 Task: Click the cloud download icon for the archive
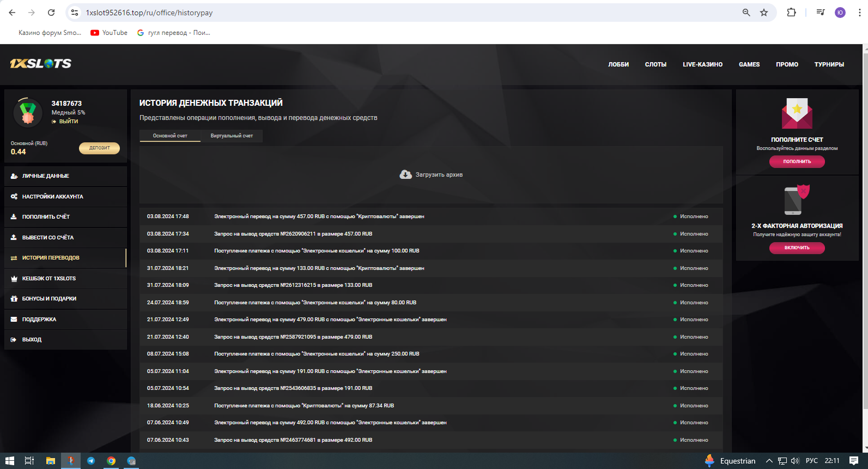pos(405,175)
